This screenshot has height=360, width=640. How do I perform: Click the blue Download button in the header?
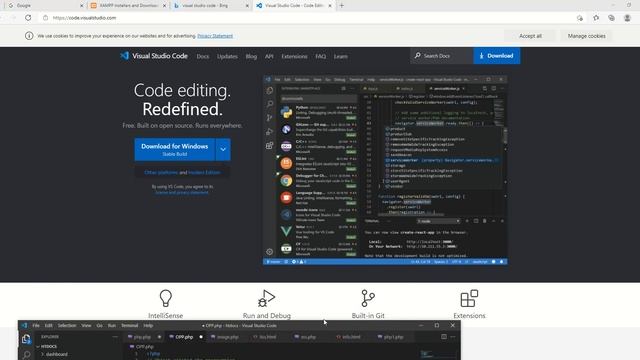point(497,56)
